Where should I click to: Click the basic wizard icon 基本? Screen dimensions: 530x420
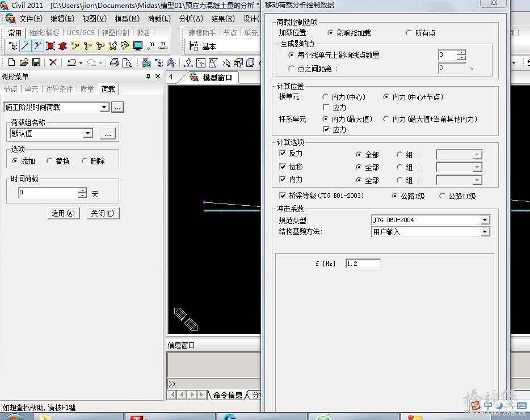coord(203,46)
